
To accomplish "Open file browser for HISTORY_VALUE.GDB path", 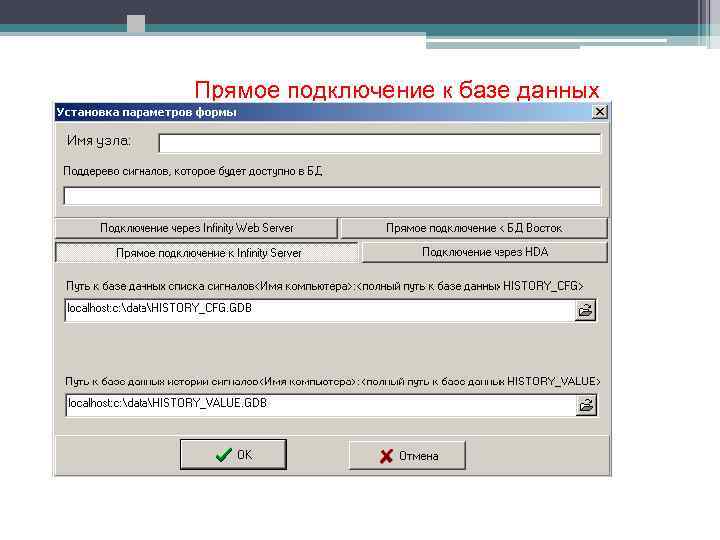I will point(586,405).
